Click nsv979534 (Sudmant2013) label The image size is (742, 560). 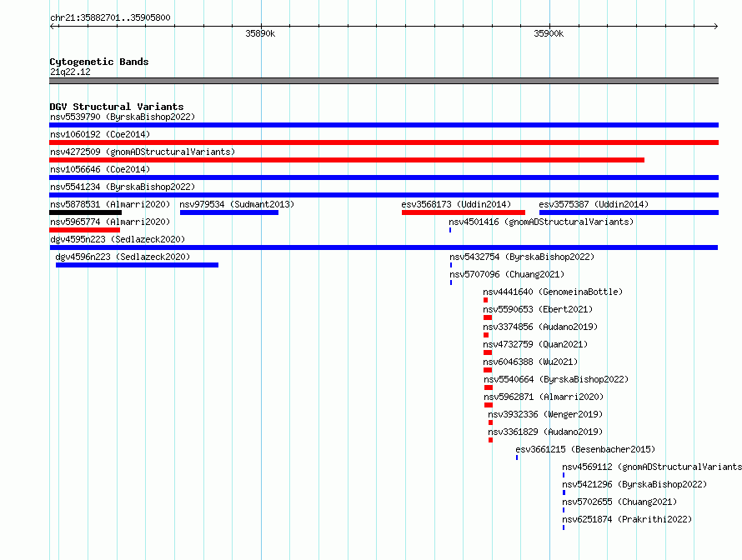(237, 204)
